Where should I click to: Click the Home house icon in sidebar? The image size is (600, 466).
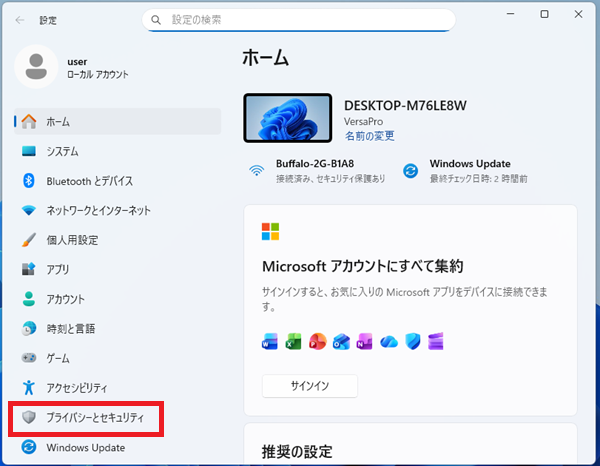tap(29, 121)
